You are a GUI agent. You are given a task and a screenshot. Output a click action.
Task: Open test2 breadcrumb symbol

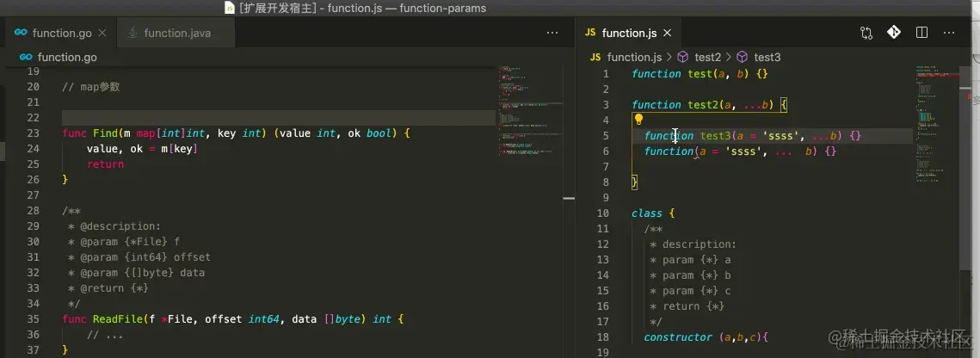(708, 57)
